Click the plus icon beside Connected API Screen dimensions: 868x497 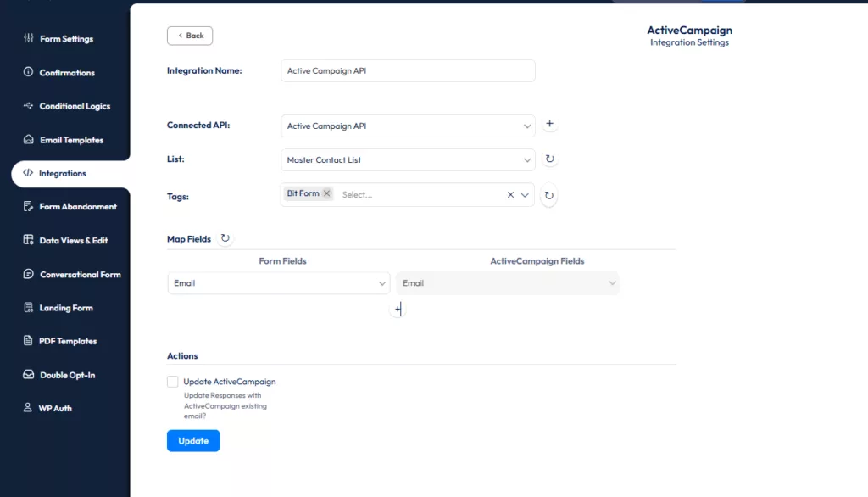click(x=549, y=124)
